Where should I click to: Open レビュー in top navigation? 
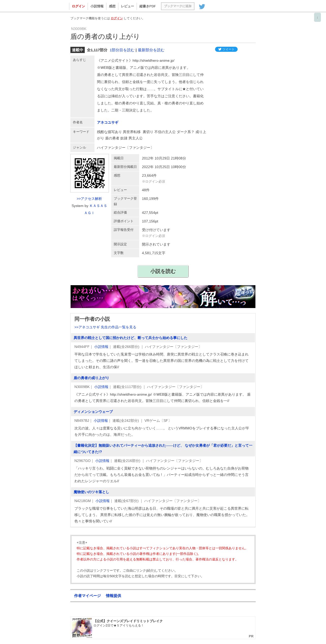coord(127,6)
